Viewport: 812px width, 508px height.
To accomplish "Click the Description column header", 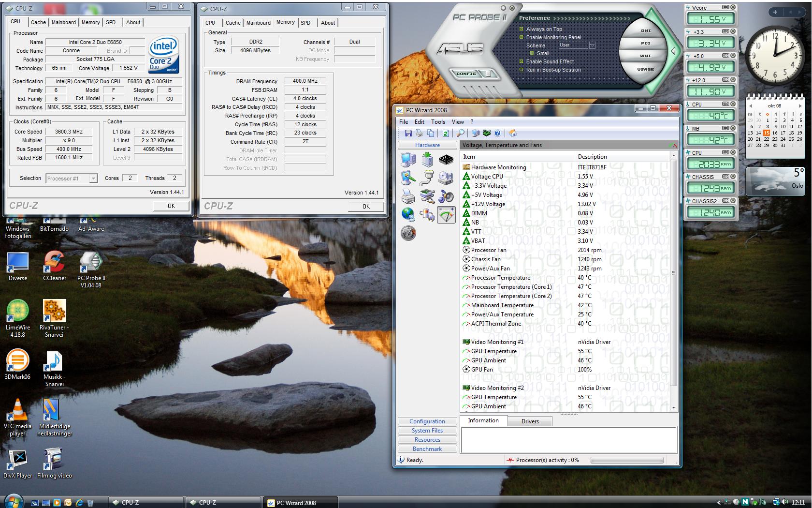I will point(623,157).
